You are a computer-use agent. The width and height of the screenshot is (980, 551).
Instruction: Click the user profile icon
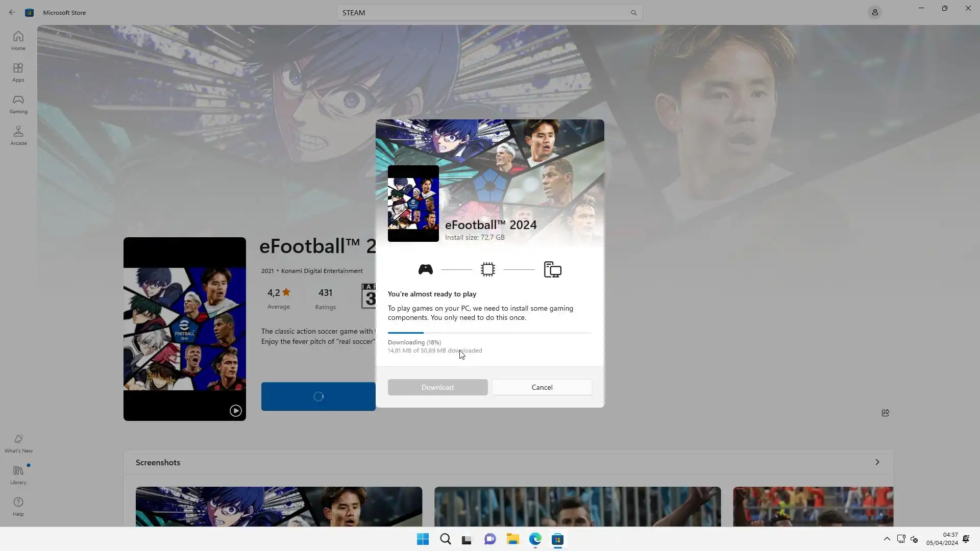(x=874, y=12)
